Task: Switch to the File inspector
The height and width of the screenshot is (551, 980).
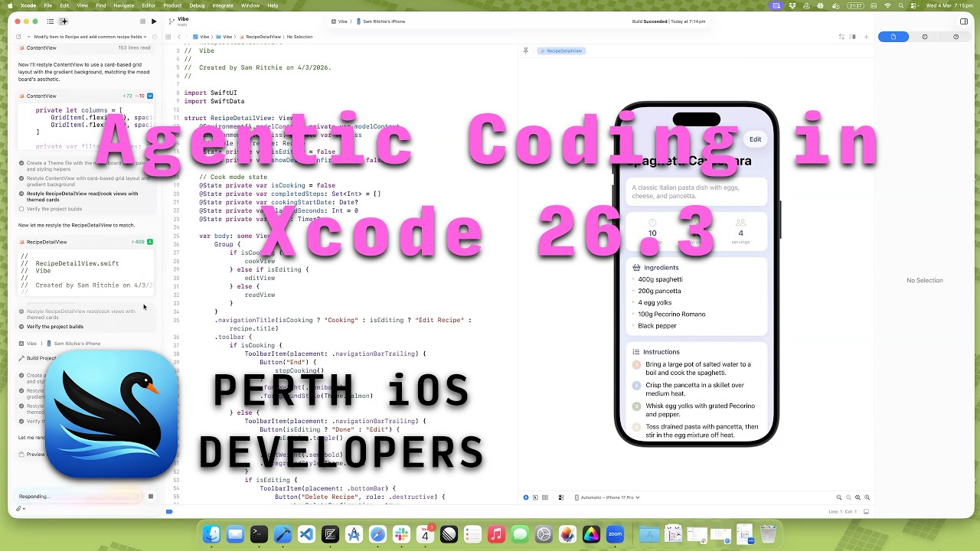Action: (x=893, y=37)
